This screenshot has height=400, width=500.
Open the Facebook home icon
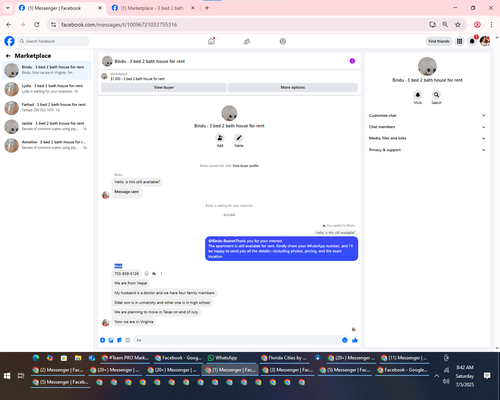point(211,41)
